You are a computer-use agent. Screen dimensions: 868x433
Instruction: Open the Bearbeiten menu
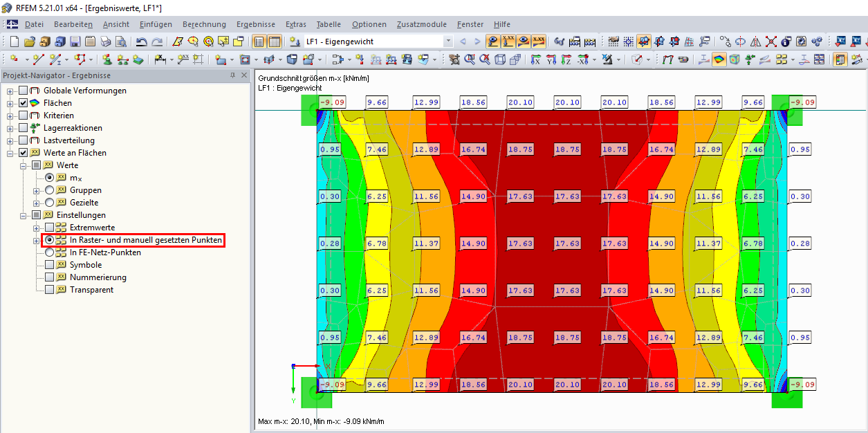[73, 24]
